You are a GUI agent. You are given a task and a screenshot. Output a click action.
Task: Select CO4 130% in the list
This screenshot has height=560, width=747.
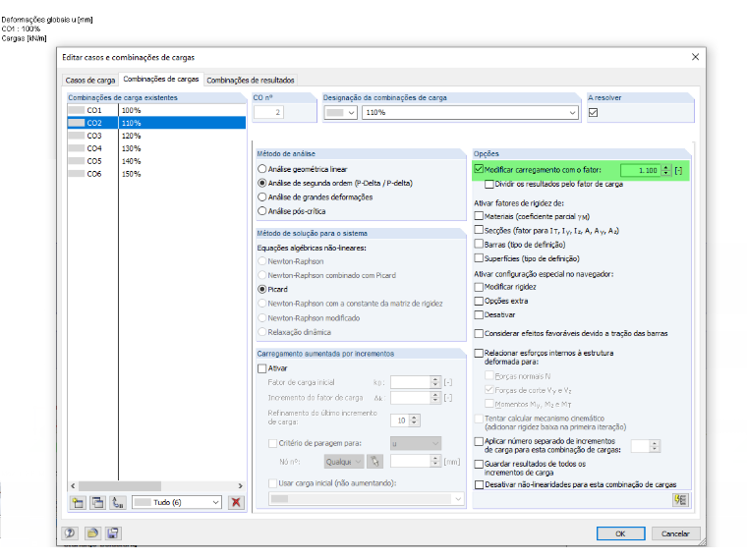tap(156, 148)
